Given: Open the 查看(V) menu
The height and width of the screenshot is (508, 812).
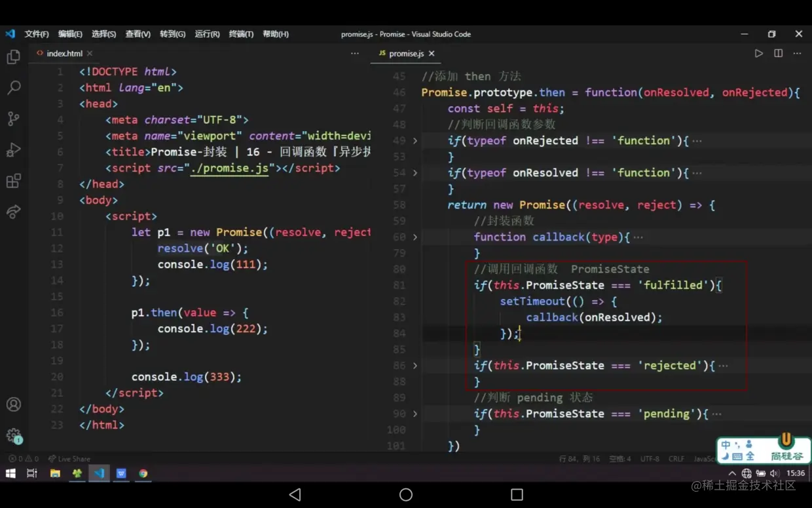Looking at the screenshot, I should [138, 34].
